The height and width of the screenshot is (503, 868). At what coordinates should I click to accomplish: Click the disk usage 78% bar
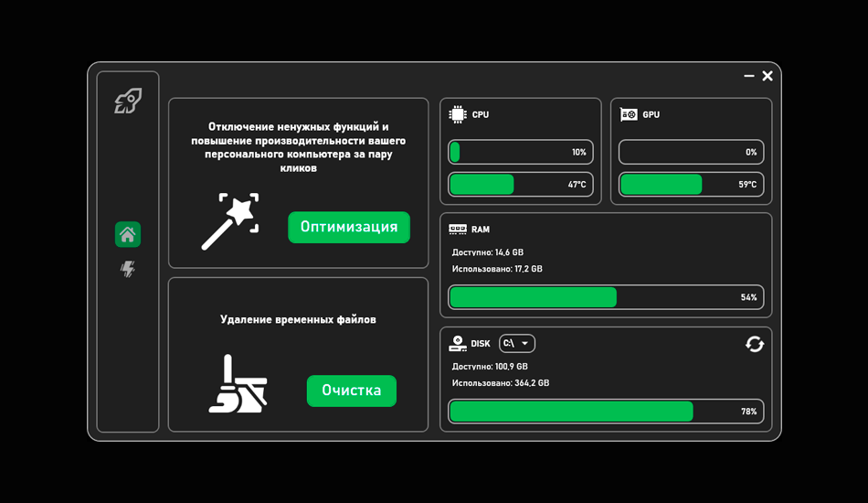(606, 412)
